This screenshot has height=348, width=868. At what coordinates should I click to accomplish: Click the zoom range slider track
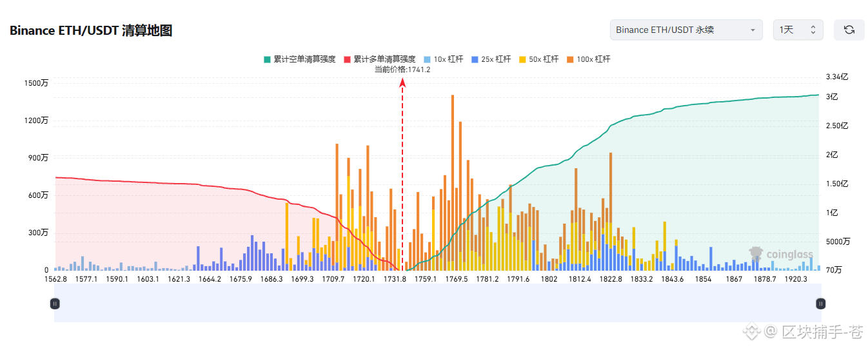437,304
